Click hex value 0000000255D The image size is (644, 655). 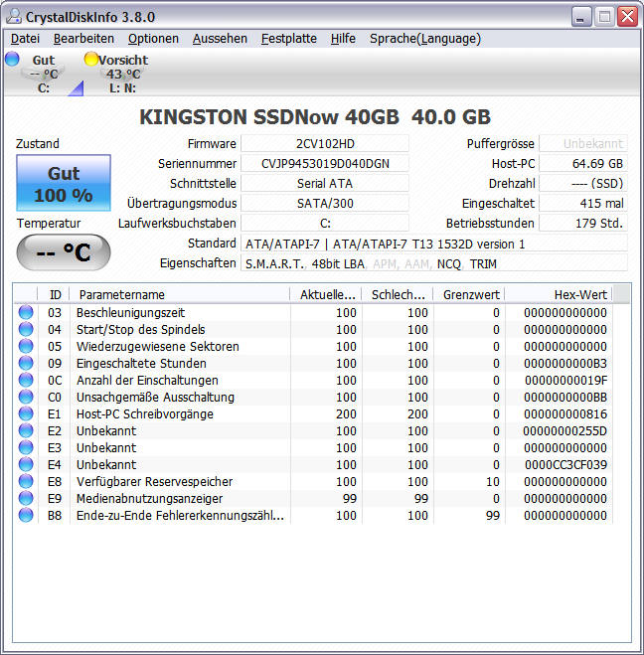pyautogui.click(x=565, y=430)
